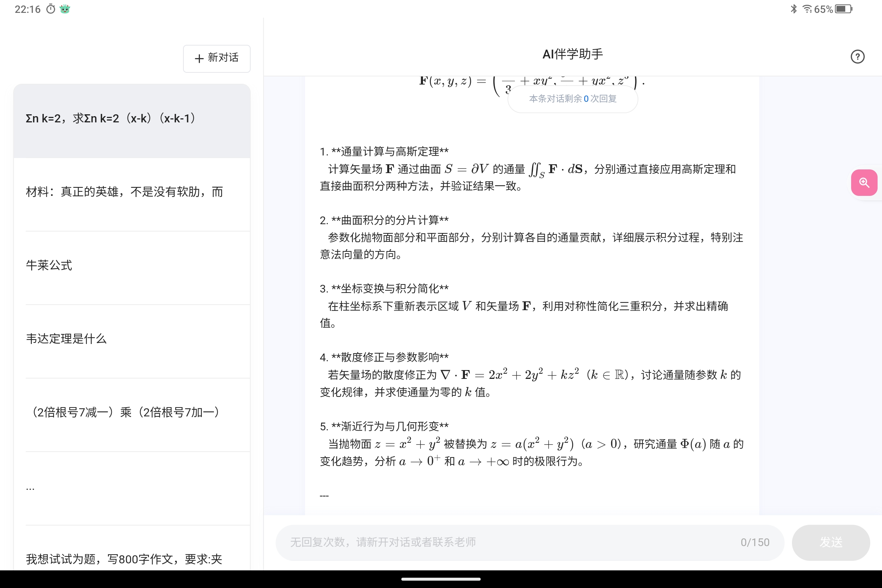Click heading 1. **通量计算与高斯定理**
882x588 pixels.
[384, 151]
